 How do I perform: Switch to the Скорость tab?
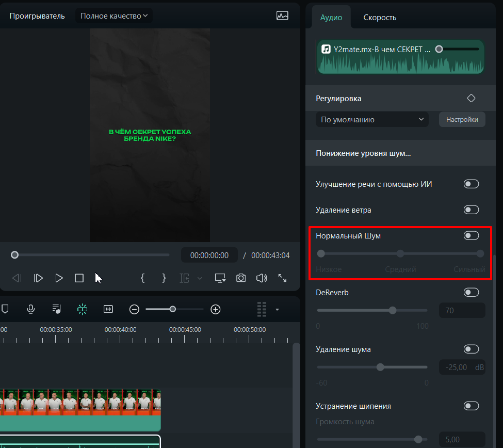click(380, 18)
